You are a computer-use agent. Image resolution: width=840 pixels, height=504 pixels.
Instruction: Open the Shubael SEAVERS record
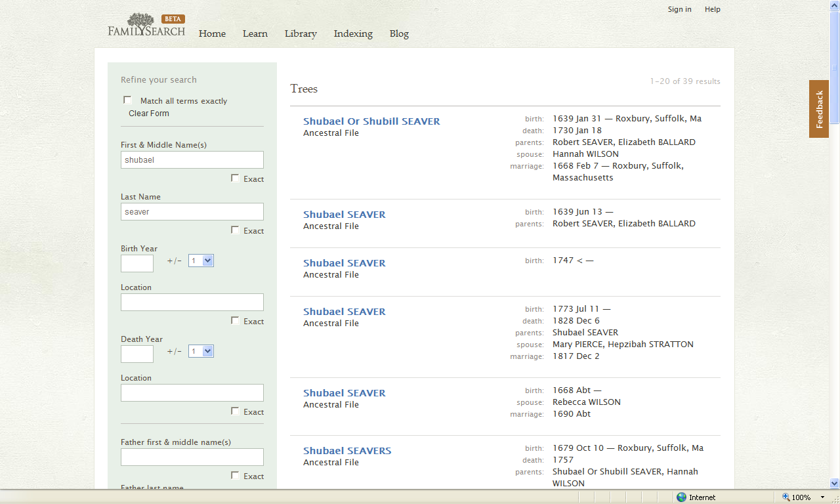(x=347, y=450)
